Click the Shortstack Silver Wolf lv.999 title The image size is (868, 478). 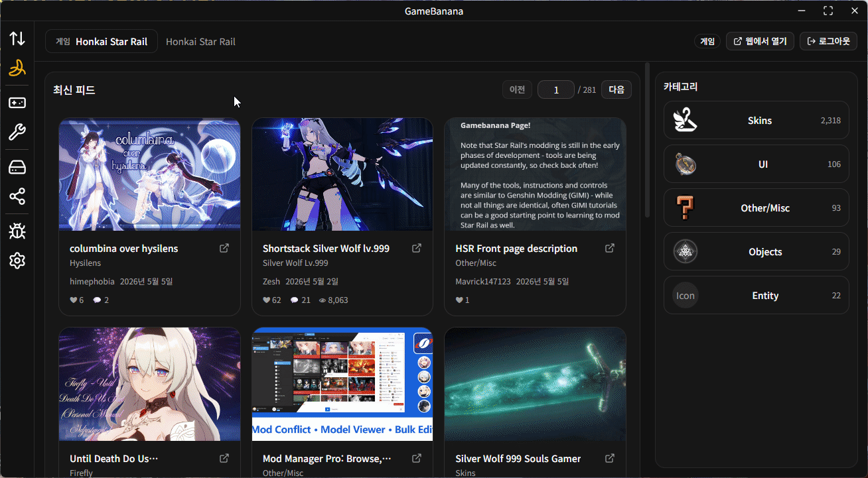click(x=326, y=249)
